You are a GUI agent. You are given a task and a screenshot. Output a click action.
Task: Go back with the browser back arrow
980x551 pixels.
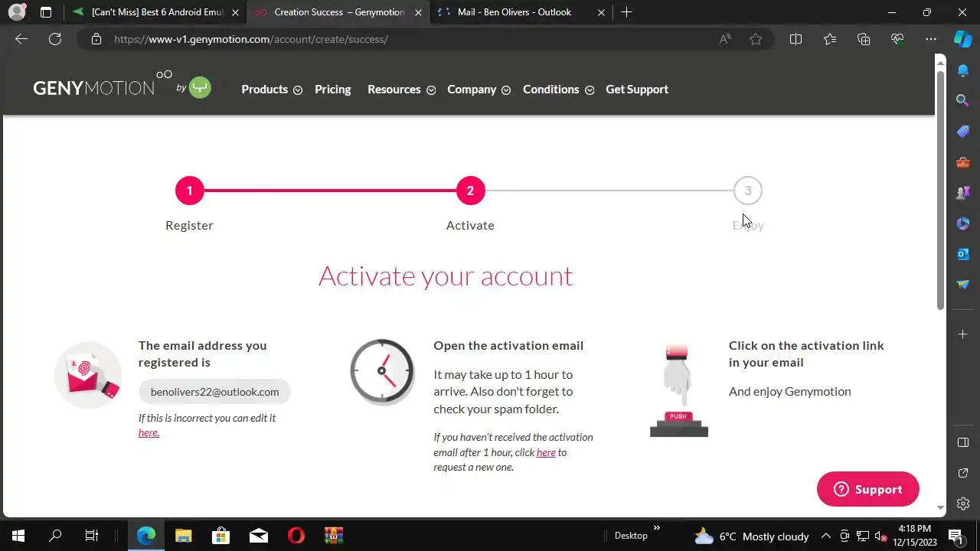(21, 39)
